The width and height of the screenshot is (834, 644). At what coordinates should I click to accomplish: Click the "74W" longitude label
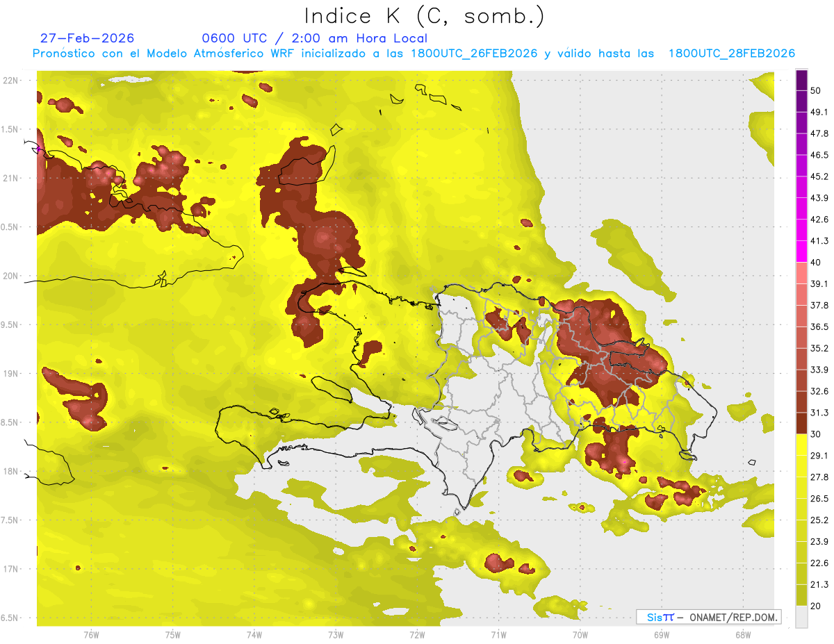click(x=254, y=635)
